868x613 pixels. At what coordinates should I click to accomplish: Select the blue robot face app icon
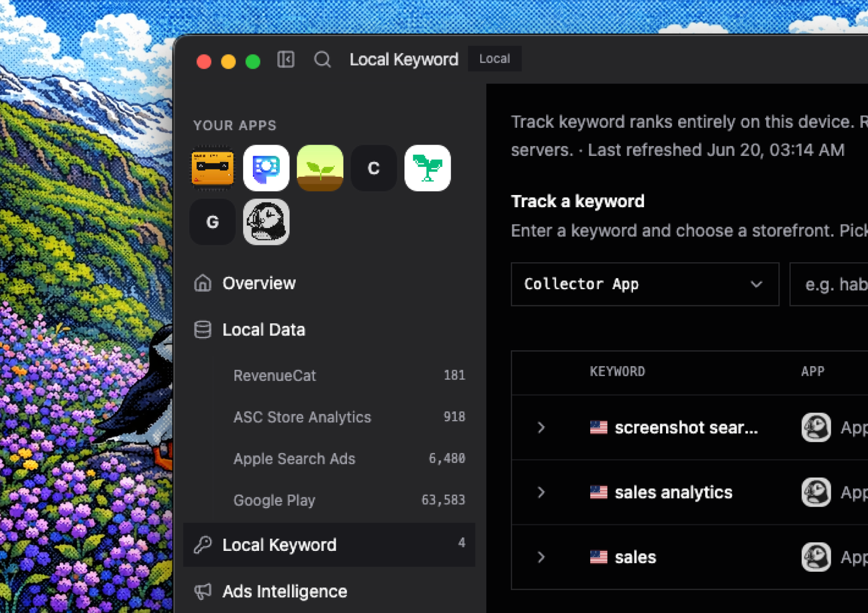point(266,168)
